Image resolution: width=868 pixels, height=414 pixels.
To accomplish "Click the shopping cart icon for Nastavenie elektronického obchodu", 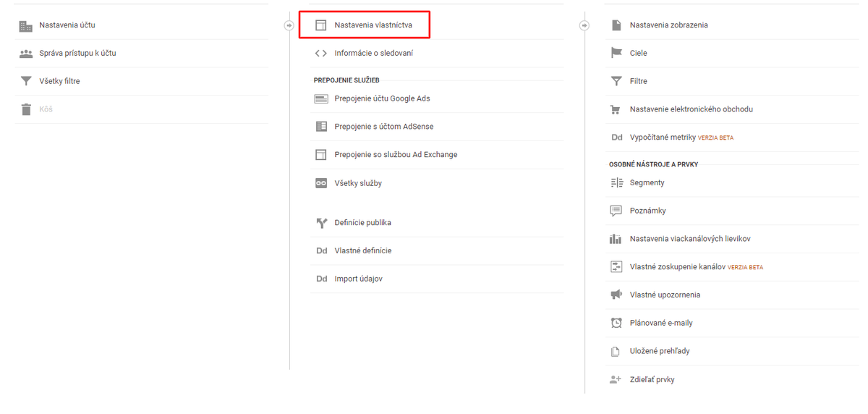I will pyautogui.click(x=616, y=109).
